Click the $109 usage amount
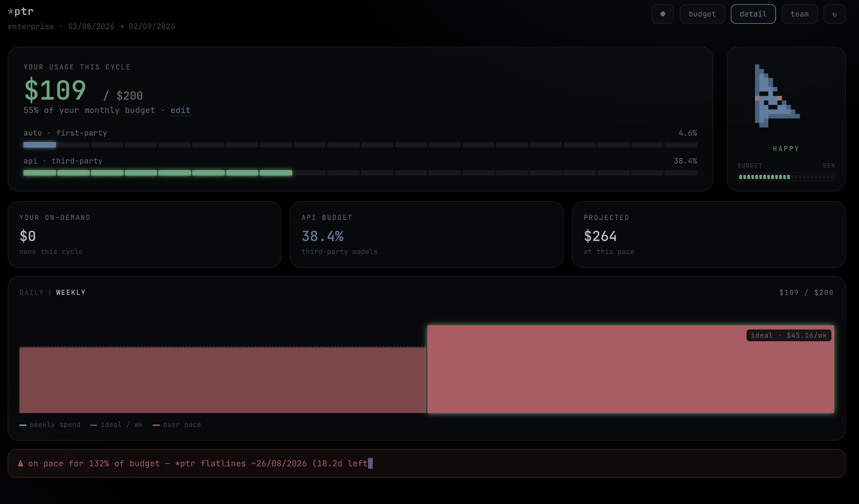859x504 pixels. pyautogui.click(x=55, y=90)
